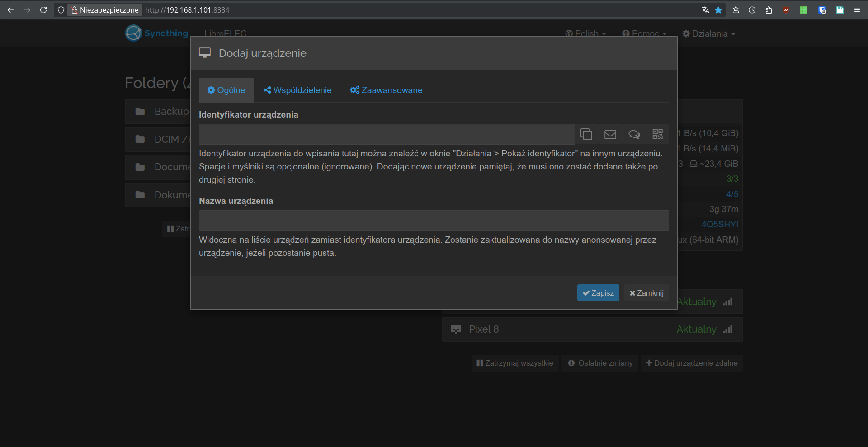
Task: Click the blue bookmark star icon
Action: [x=718, y=10]
